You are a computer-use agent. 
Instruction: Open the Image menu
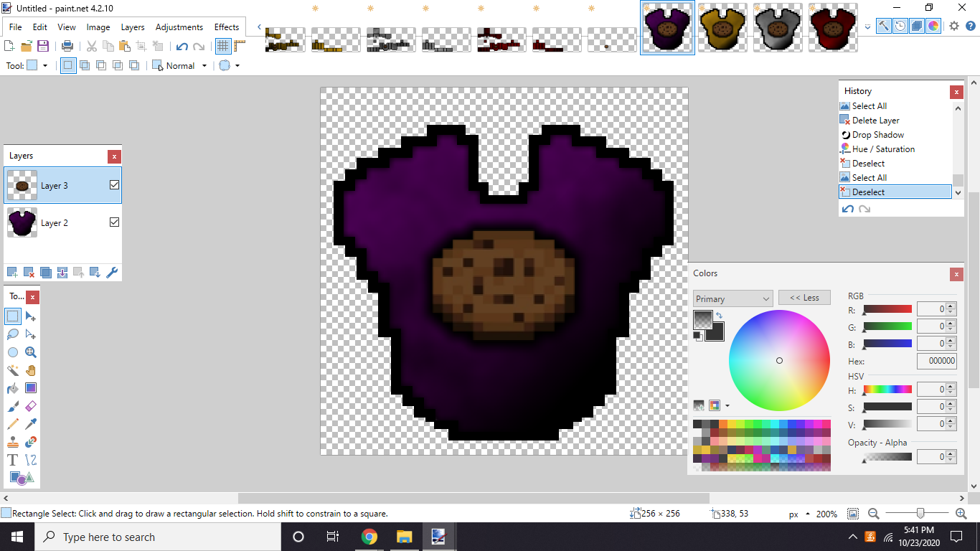pyautogui.click(x=98, y=27)
